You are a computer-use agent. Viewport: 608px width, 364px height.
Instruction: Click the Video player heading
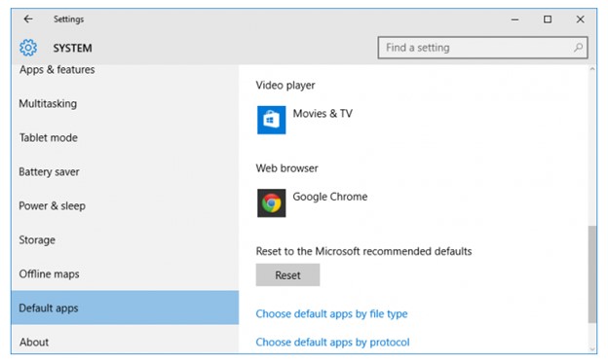coord(285,86)
